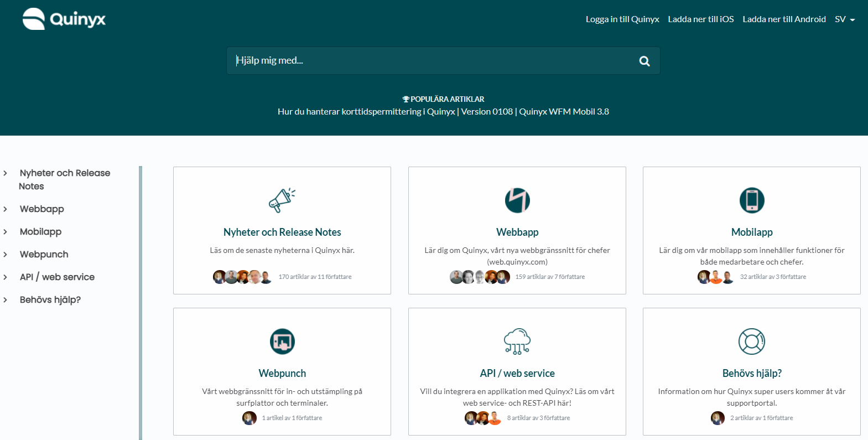Expand the Webpunch sidebar chevron
This screenshot has width=868, height=440.
coord(6,255)
